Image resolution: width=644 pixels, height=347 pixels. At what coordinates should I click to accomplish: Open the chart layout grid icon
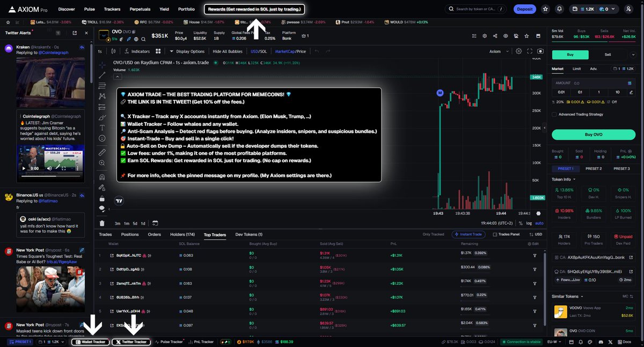(x=158, y=52)
